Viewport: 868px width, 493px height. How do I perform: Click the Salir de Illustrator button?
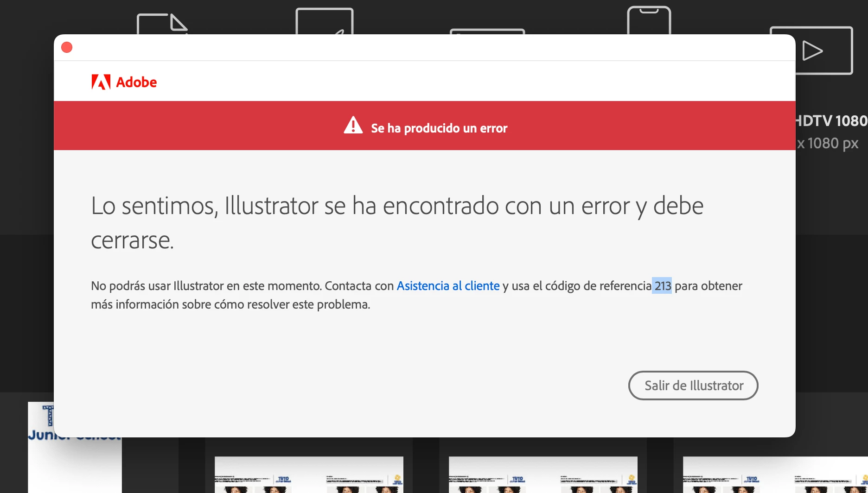[x=693, y=386]
